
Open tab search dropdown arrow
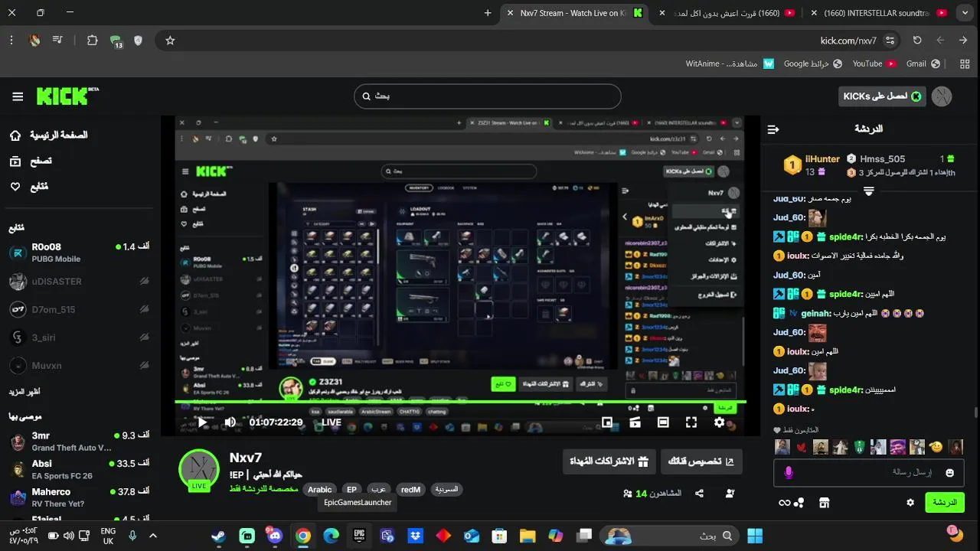point(965,13)
